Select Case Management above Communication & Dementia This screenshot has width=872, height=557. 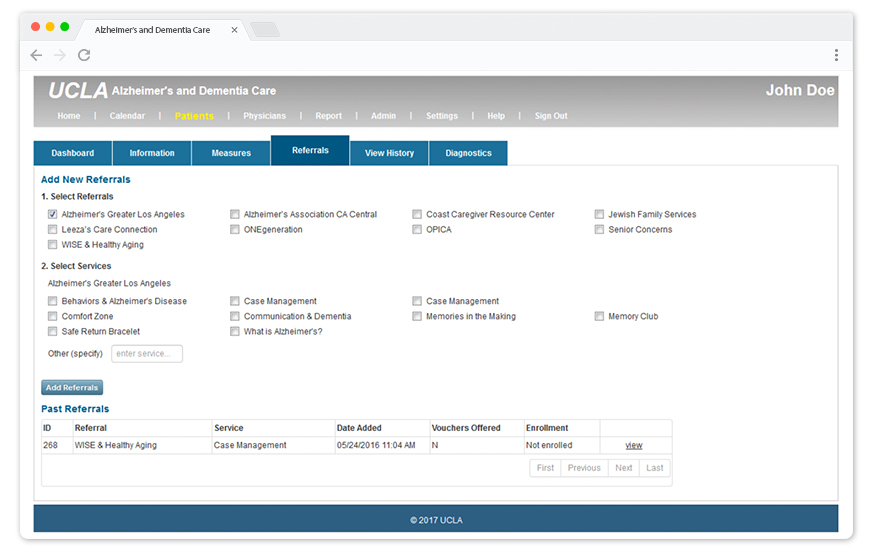pyautogui.click(x=235, y=301)
